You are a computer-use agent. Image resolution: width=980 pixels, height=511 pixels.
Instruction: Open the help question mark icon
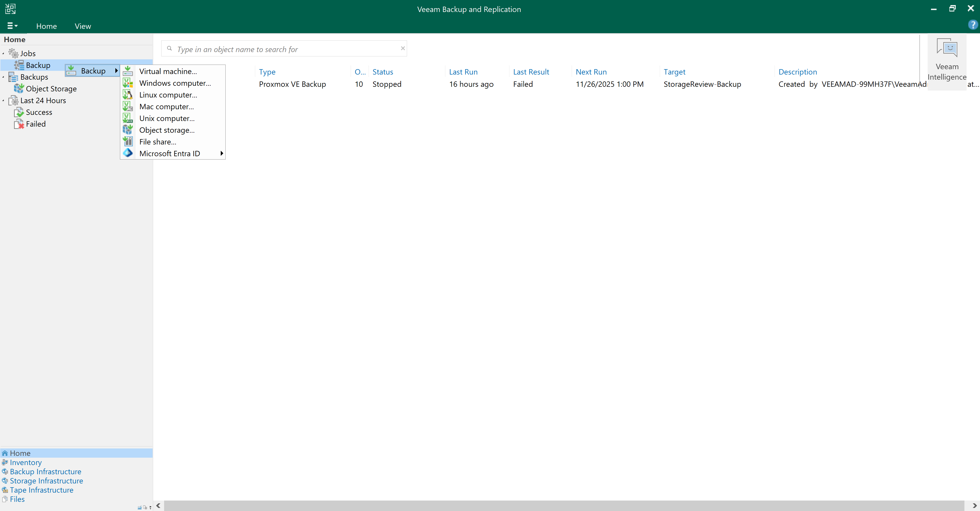click(972, 25)
